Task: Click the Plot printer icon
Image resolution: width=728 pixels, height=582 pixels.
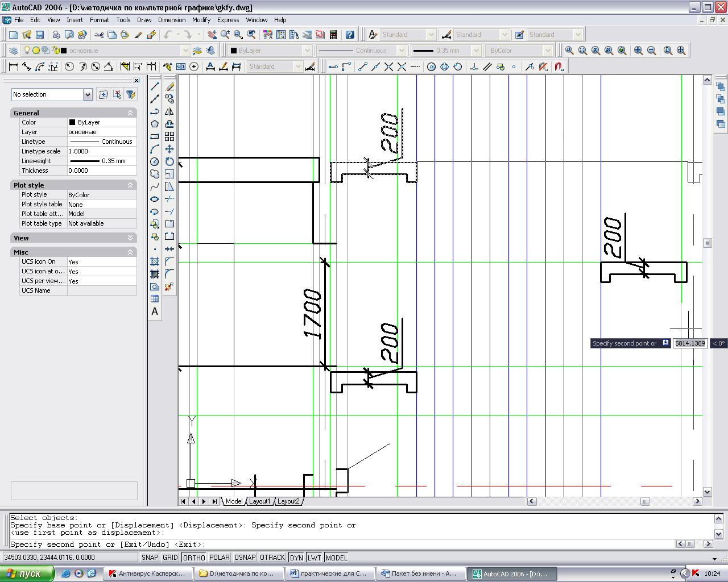Action: click(x=56, y=35)
